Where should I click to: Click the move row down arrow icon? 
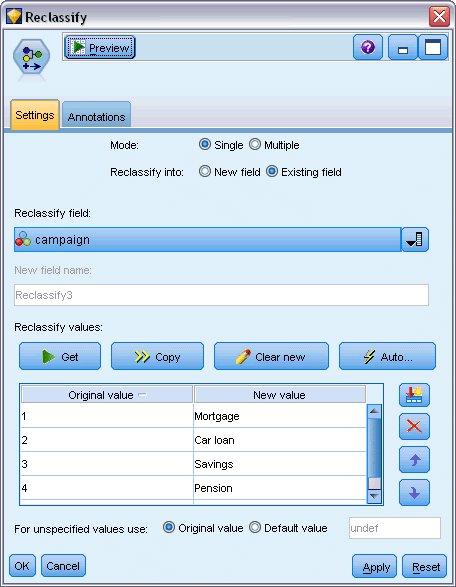click(414, 493)
